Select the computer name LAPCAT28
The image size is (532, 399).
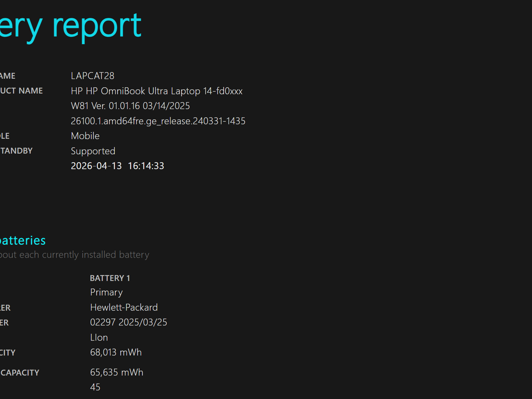click(92, 76)
